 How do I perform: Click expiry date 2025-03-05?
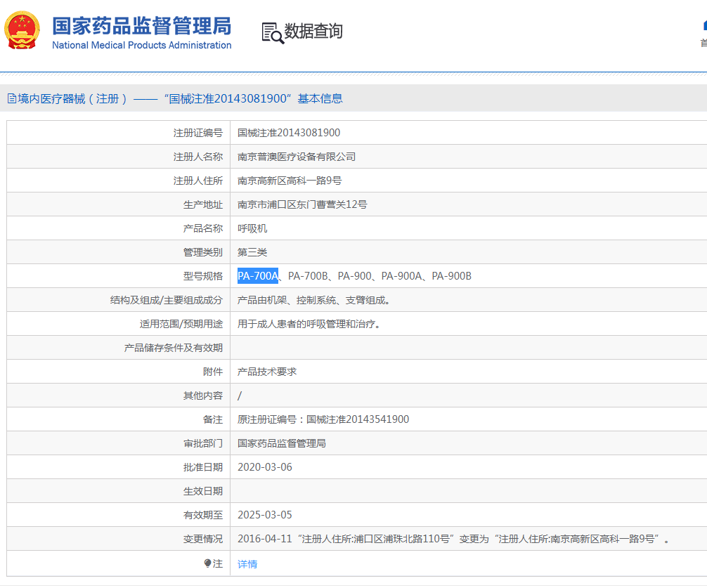265,515
